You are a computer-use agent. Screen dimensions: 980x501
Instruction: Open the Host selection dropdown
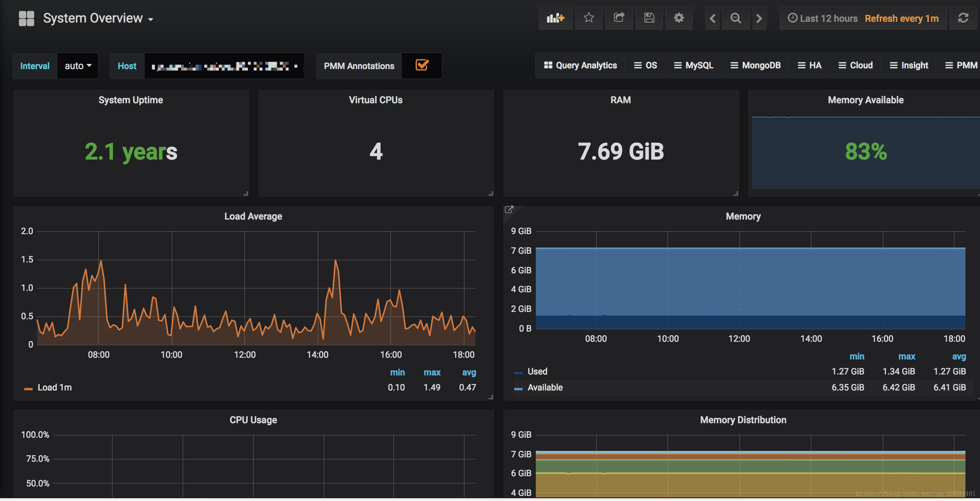point(224,66)
